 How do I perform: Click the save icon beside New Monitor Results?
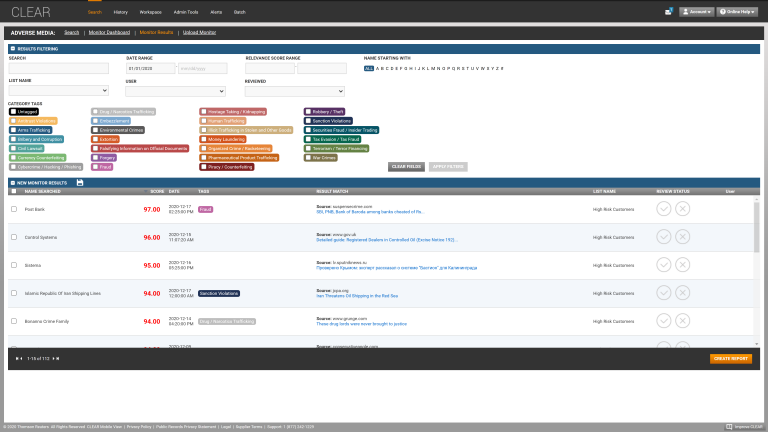(x=79, y=182)
